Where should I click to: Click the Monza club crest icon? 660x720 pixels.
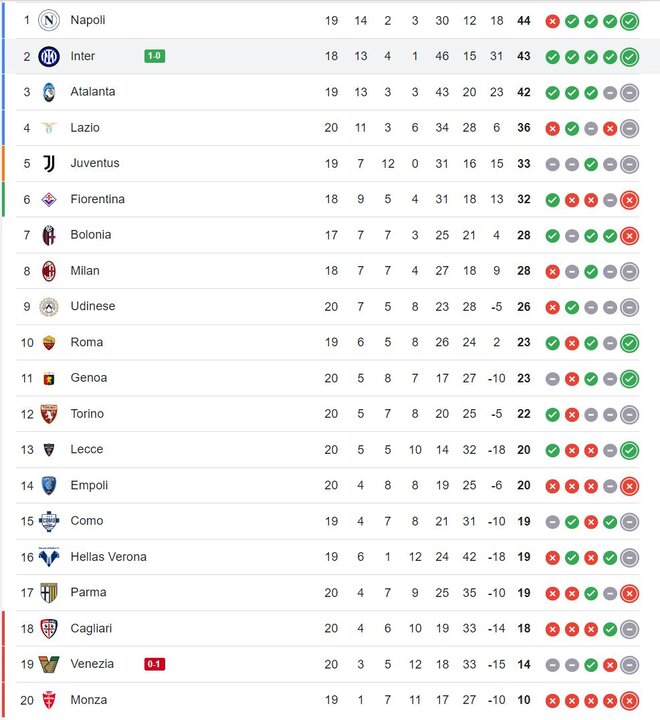click(49, 700)
